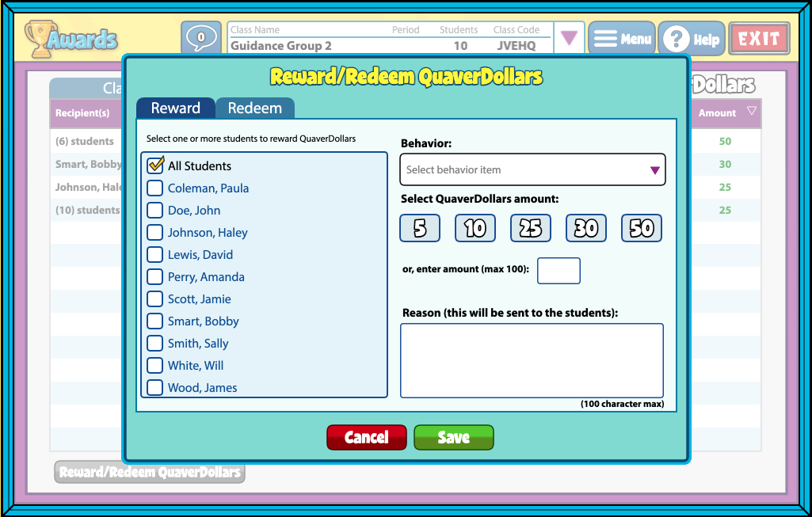The image size is (812, 517).
Task: Click the background Reward/Redeem QuaverDollars button
Action: pyautogui.click(x=150, y=472)
